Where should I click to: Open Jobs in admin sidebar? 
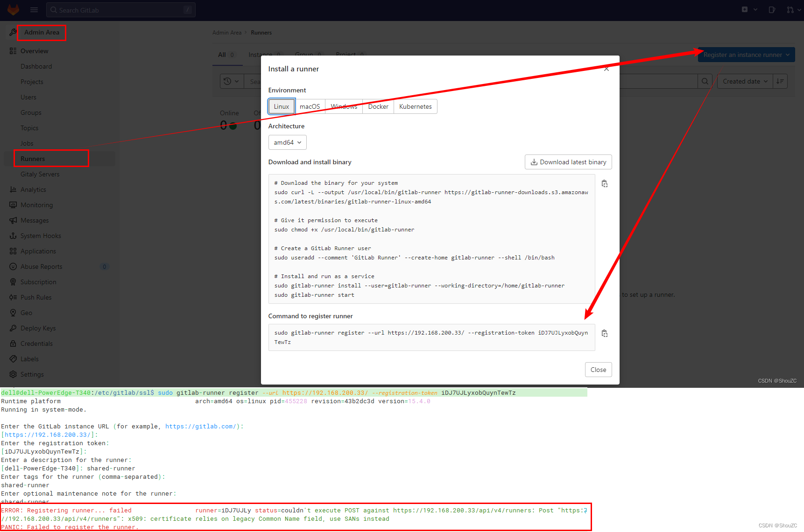tap(27, 143)
